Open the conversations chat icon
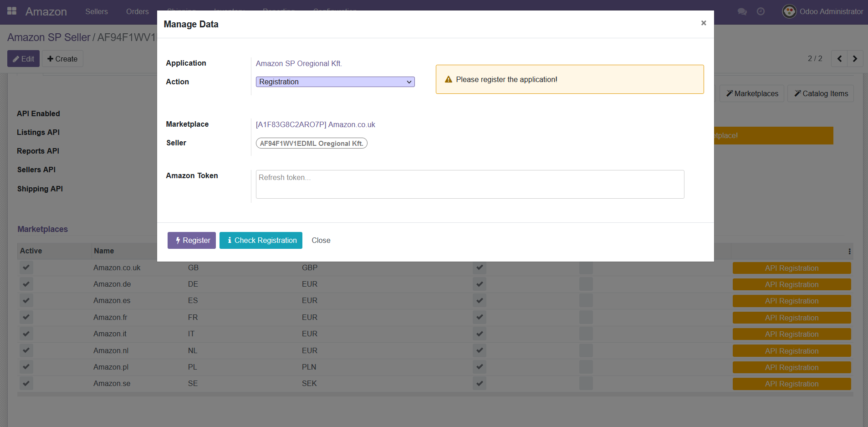 point(742,11)
